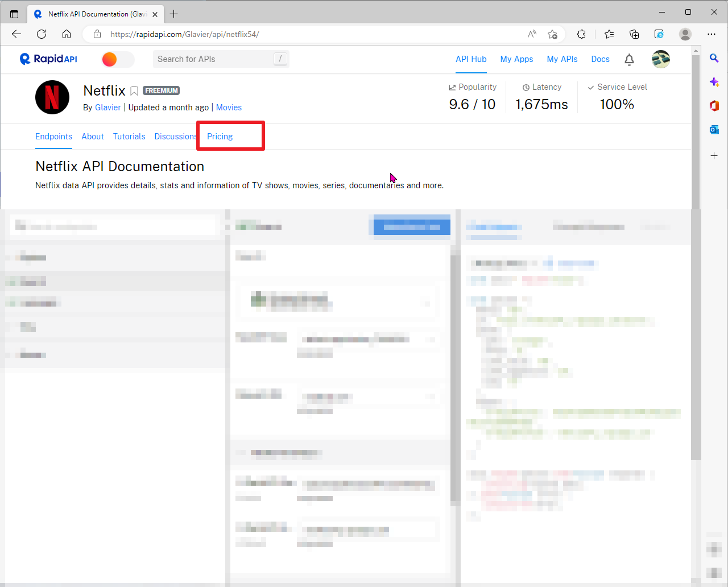Open browser Extensions icon
This screenshot has height=587, width=728.
(x=581, y=34)
